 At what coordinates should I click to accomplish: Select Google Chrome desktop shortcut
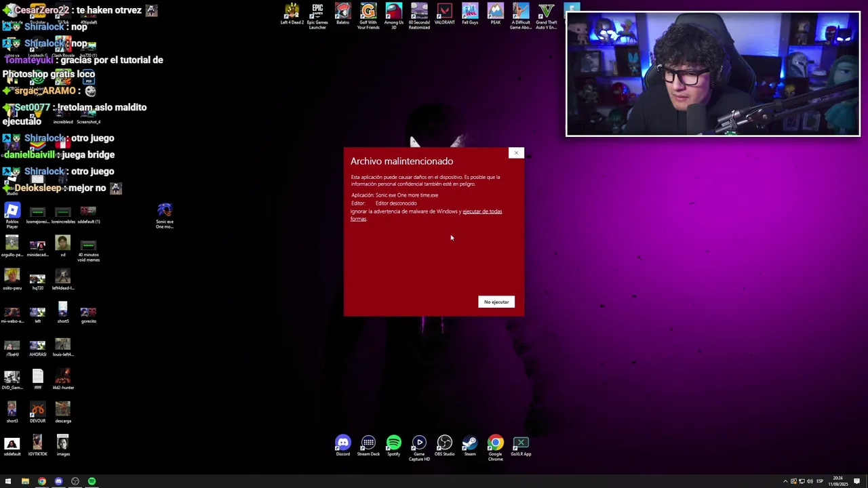point(496,448)
